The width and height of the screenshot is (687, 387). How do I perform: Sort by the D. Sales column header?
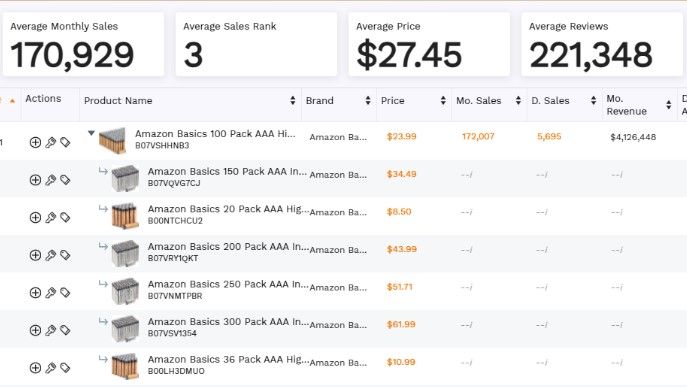coord(550,101)
